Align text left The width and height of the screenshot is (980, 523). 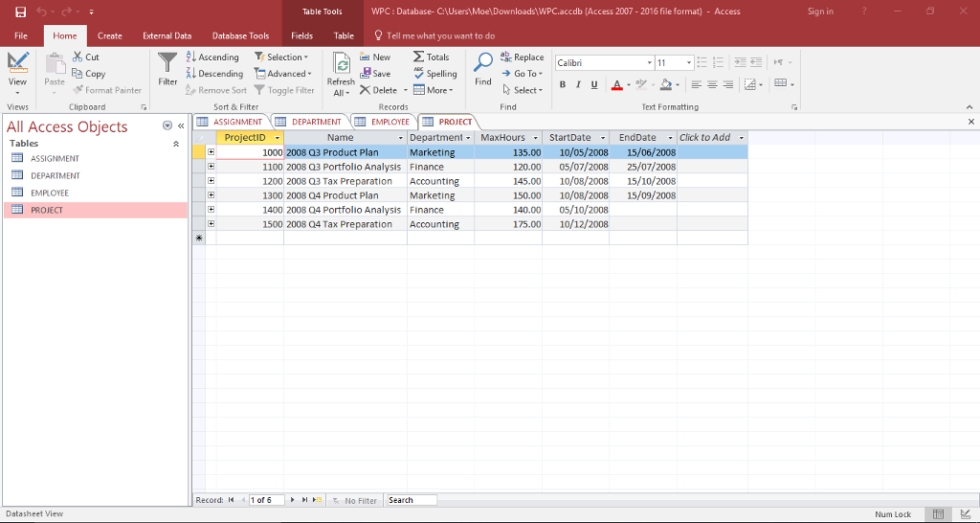696,84
